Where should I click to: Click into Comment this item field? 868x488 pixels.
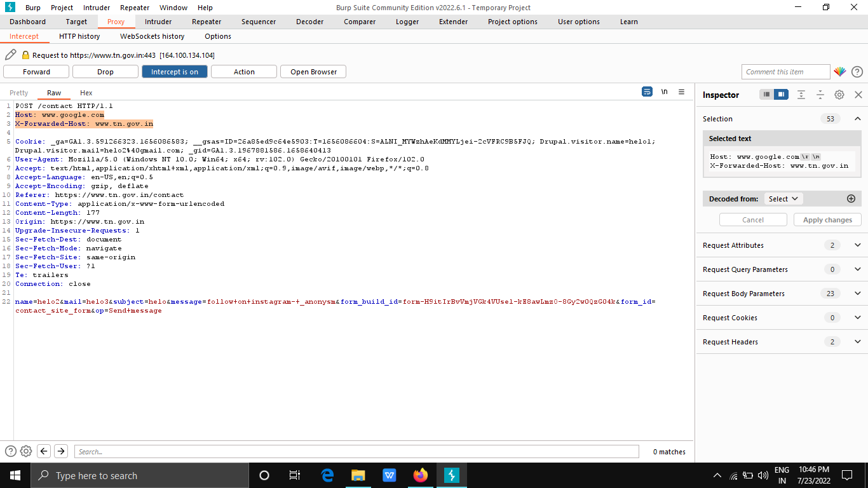click(785, 72)
